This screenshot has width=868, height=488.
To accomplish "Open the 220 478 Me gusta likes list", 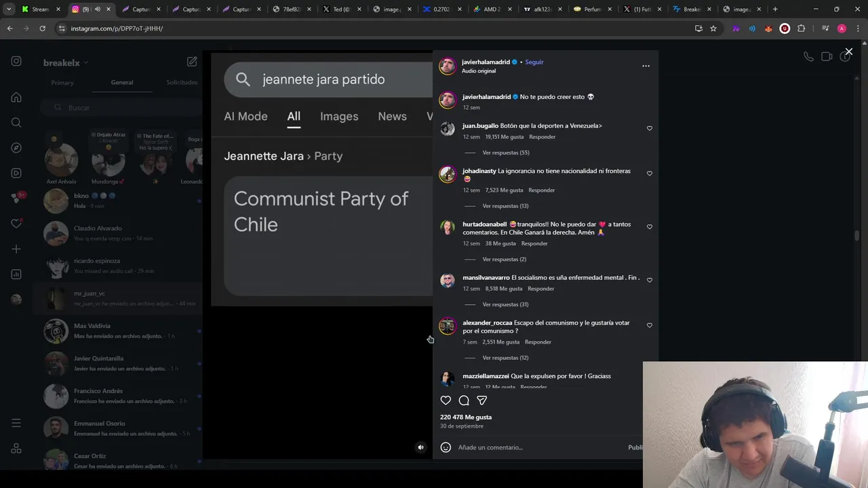I will [x=466, y=417].
